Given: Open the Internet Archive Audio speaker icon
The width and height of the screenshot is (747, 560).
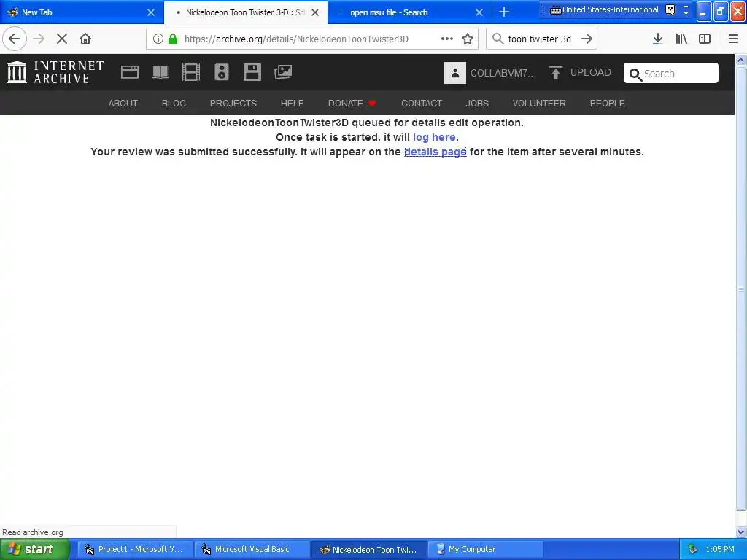Looking at the screenshot, I should (222, 72).
